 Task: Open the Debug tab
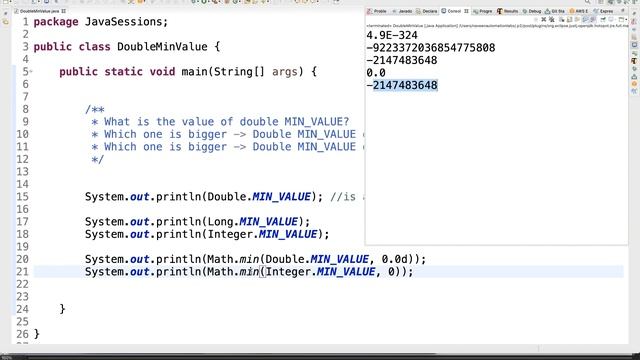click(533, 11)
